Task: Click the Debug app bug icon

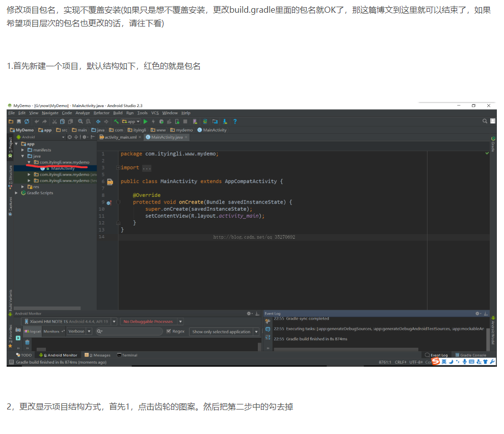Action: (x=162, y=121)
